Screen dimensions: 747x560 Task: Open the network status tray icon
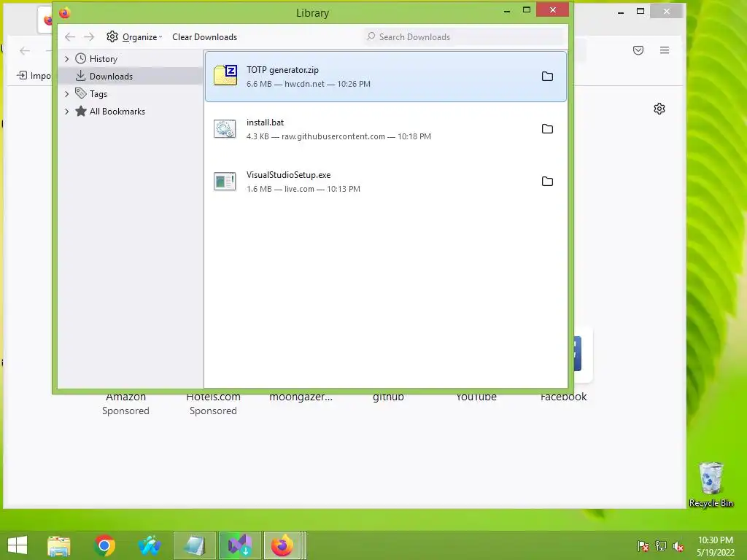click(x=661, y=546)
